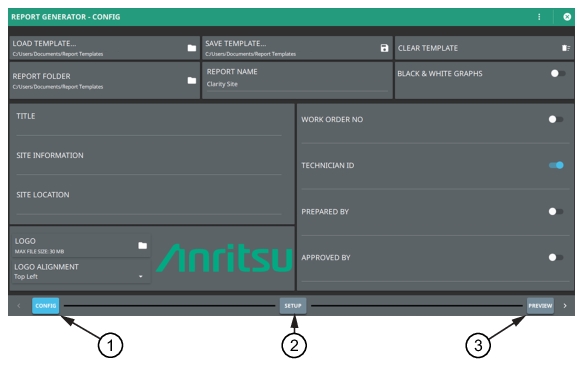Open the three-dot options menu in title bar
The height and width of the screenshot is (370, 583).
point(539,17)
